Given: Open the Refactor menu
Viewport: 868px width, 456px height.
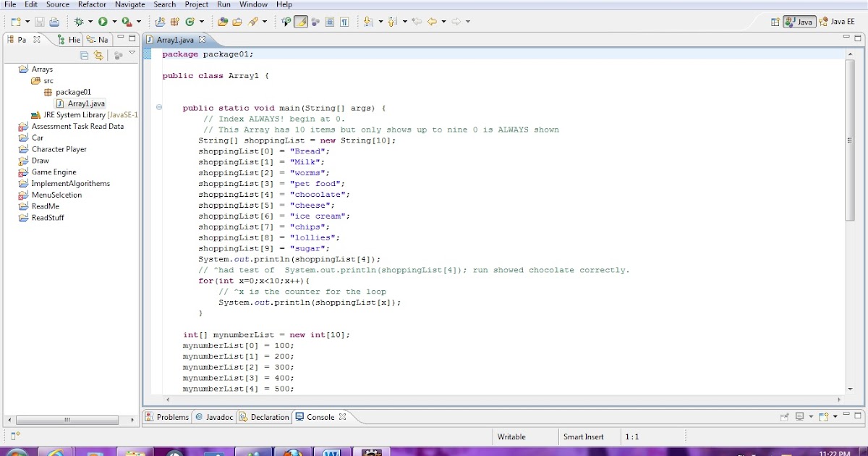Looking at the screenshot, I should [x=91, y=4].
